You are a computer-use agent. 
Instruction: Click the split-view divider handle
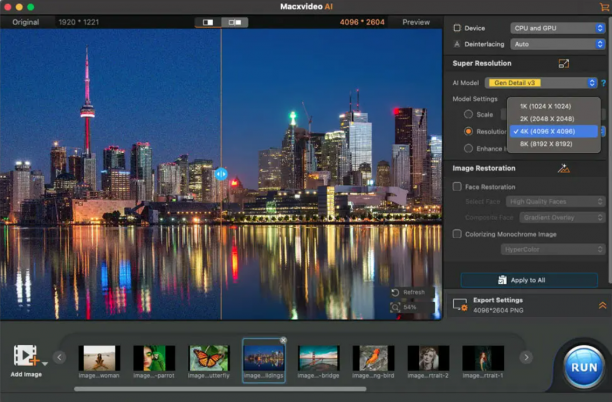point(221,174)
